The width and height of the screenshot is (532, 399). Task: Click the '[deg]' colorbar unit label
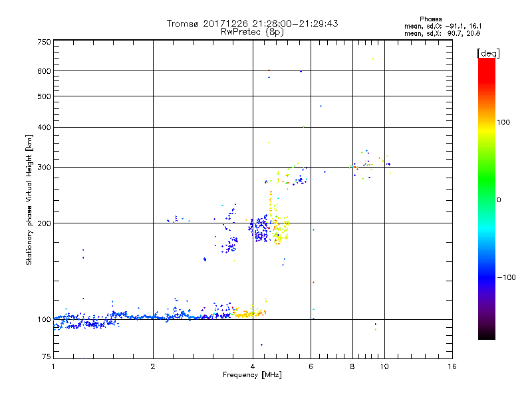(488, 53)
